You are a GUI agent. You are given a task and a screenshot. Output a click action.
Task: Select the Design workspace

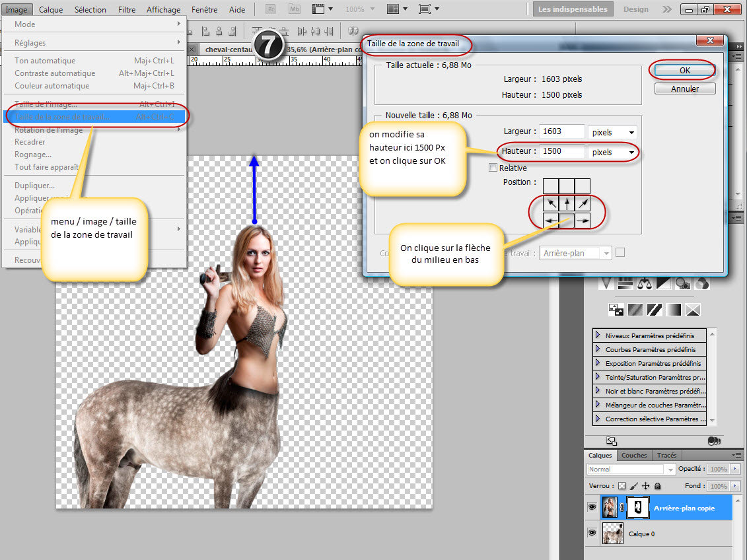(x=635, y=9)
